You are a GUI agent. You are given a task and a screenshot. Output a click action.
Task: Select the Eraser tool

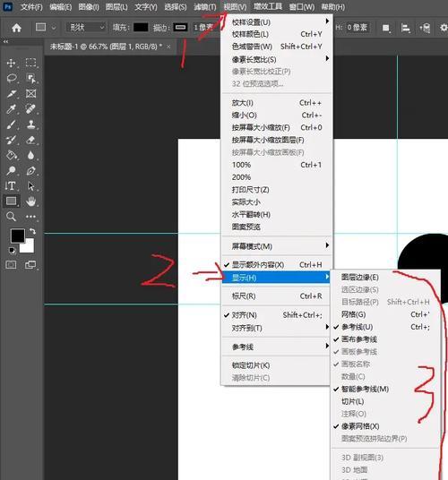point(31,140)
